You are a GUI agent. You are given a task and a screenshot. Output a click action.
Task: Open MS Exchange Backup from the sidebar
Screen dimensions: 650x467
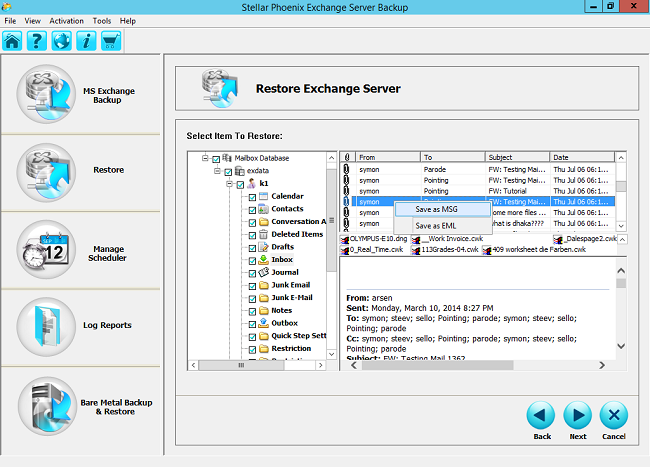point(46,94)
